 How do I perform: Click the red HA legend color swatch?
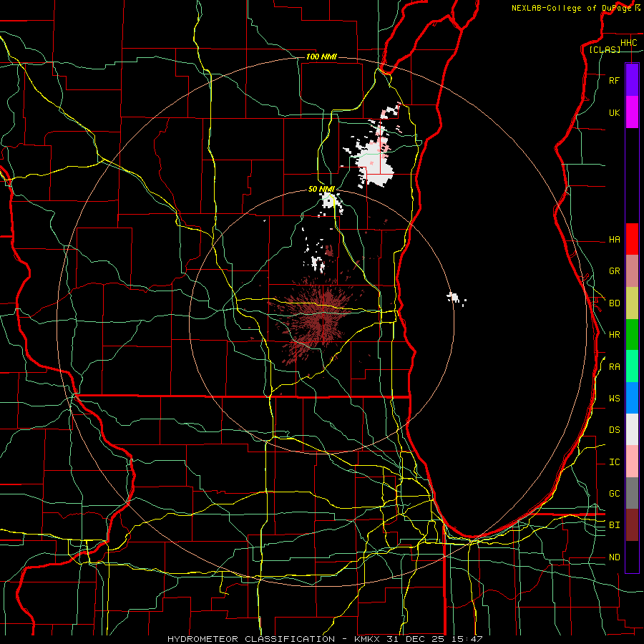[x=632, y=239]
